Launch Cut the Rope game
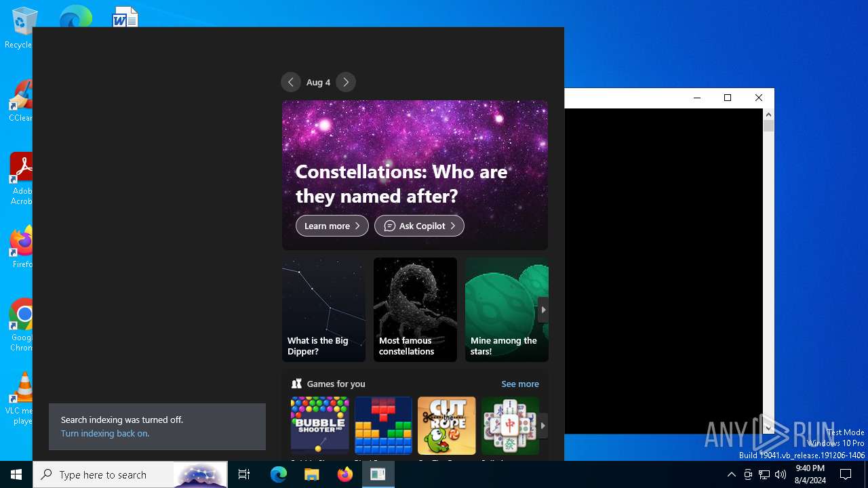 click(x=447, y=426)
